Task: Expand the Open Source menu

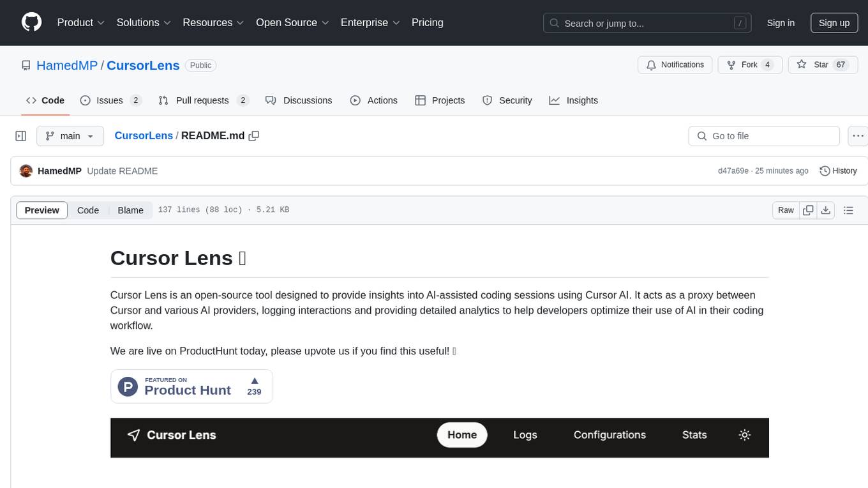Action: [292, 22]
